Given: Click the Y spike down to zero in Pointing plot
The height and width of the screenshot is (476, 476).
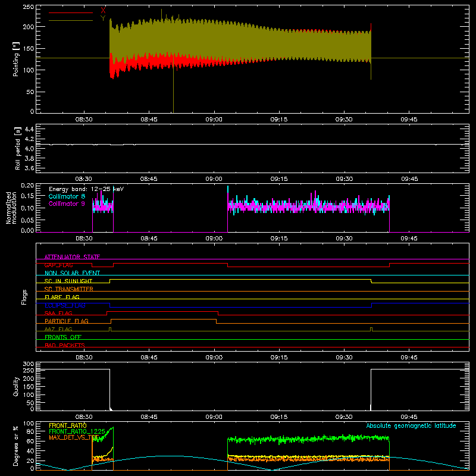Looking at the screenshot, I should pyautogui.click(x=173, y=88).
